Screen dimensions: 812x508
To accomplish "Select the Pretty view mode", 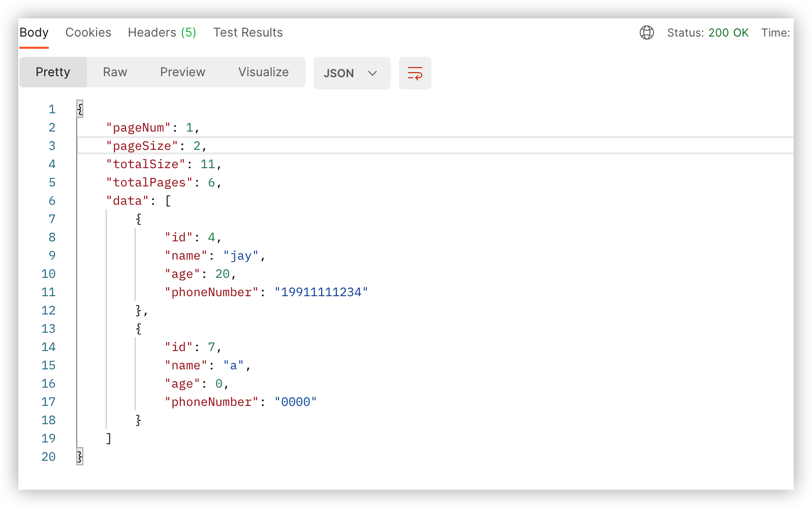I will [x=53, y=72].
